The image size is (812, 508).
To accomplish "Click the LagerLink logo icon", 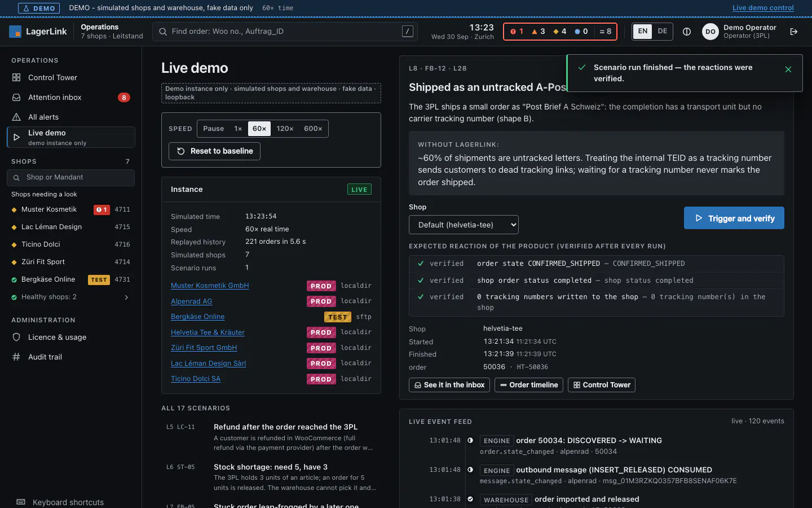I will [15, 32].
